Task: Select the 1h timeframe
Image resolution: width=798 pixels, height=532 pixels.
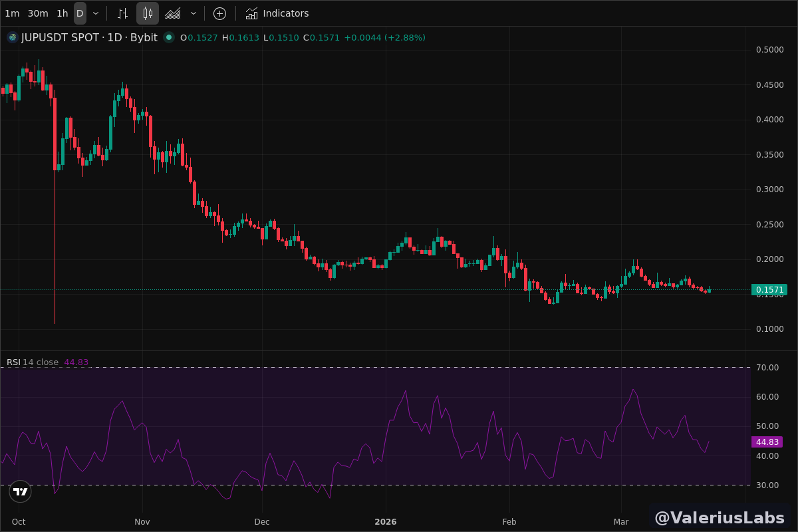Action: tap(62, 13)
